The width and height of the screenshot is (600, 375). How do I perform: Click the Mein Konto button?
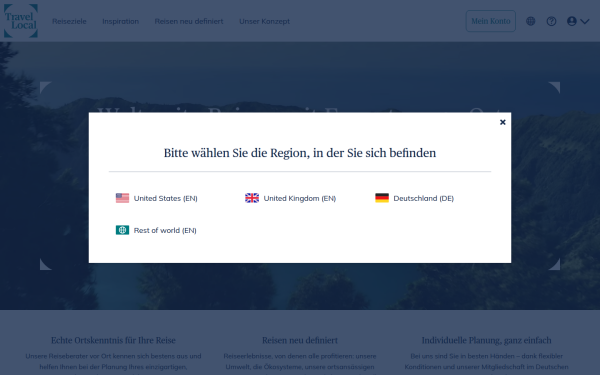point(491,21)
